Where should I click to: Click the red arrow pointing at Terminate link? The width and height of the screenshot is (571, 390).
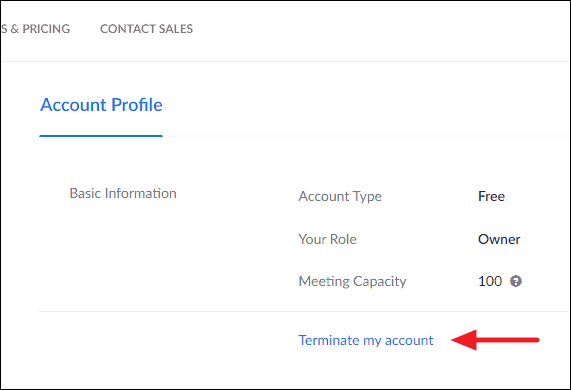tap(495, 340)
